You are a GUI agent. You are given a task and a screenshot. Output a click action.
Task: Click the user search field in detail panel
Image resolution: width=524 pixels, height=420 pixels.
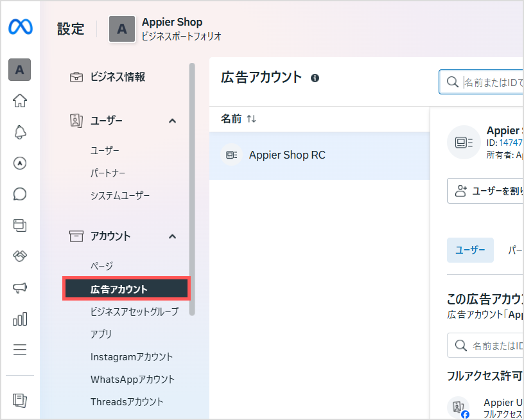pos(485,346)
